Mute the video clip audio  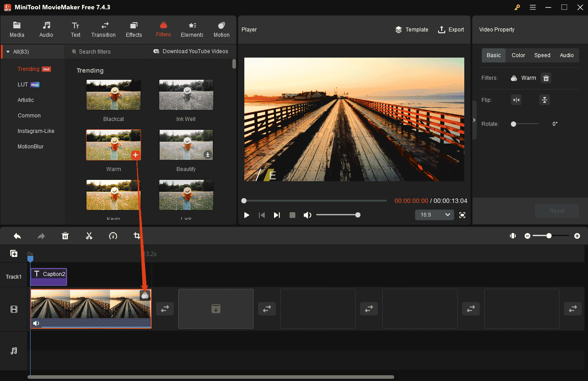36,323
